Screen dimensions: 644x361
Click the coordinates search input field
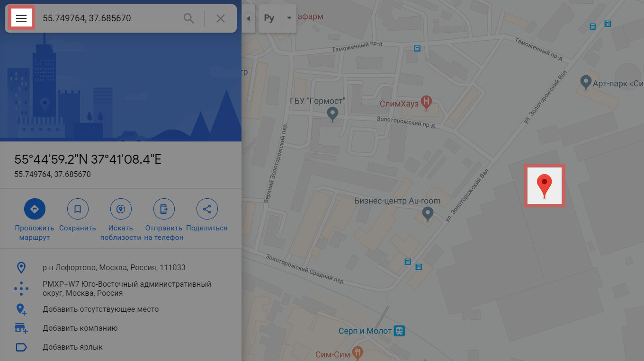[109, 18]
